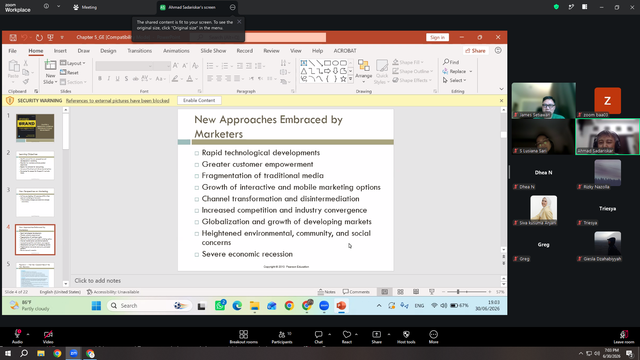Click the Redo/Repeat icon in quick access toolbar
The height and width of the screenshot is (360, 640).
[39, 38]
